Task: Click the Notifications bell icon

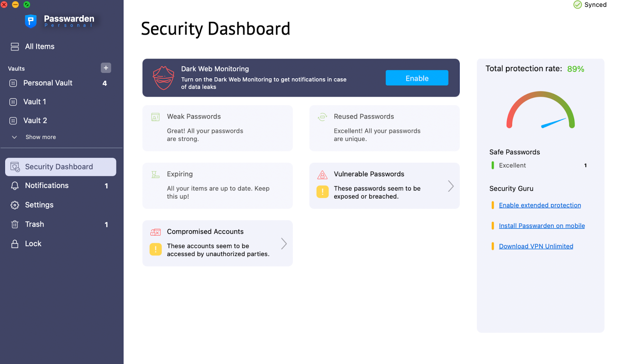Action: [x=15, y=186]
